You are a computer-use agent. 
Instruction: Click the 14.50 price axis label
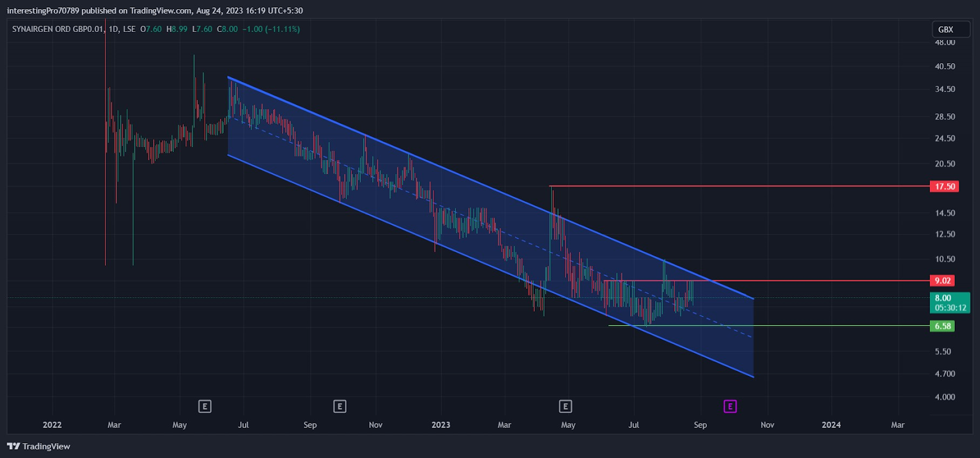[x=945, y=213]
